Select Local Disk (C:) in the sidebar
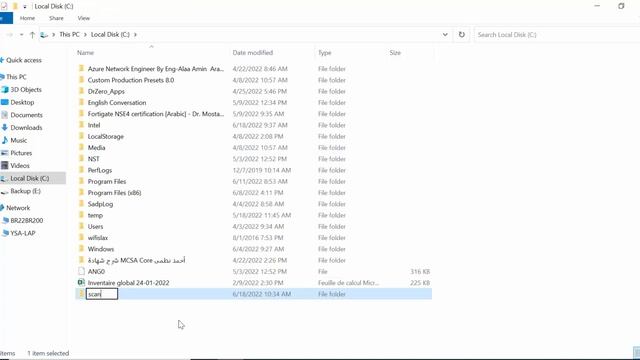This screenshot has width=640, height=360. [x=29, y=178]
